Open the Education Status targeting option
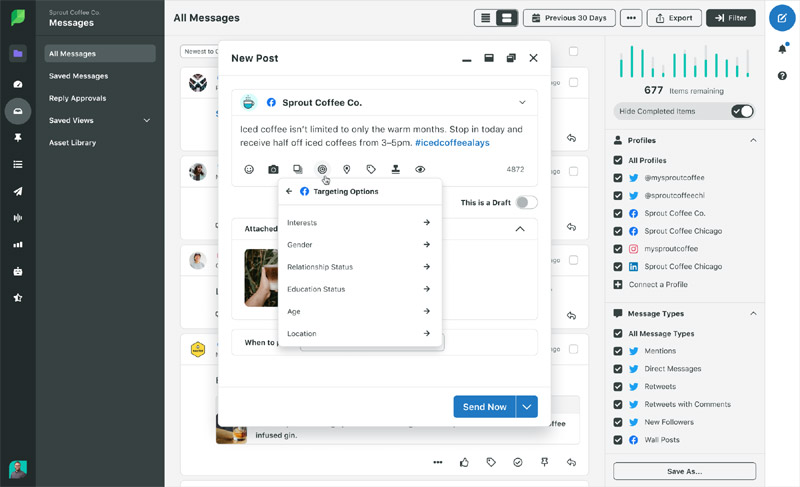 [x=359, y=289]
